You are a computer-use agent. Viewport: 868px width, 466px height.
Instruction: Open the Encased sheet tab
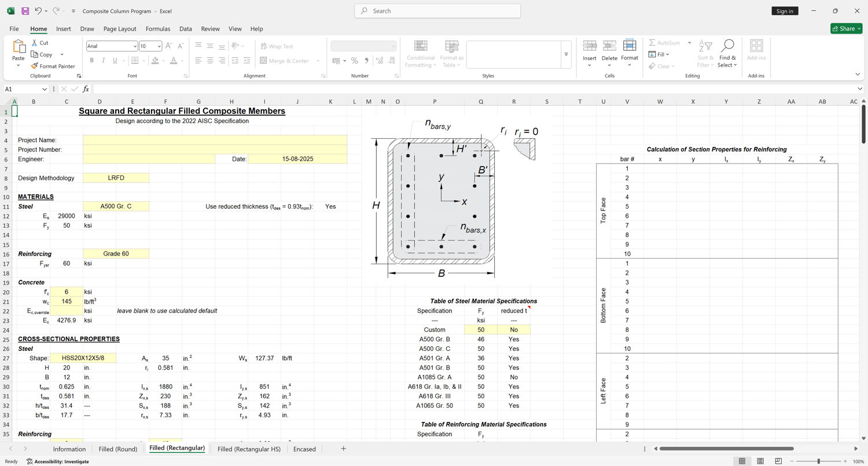304,449
